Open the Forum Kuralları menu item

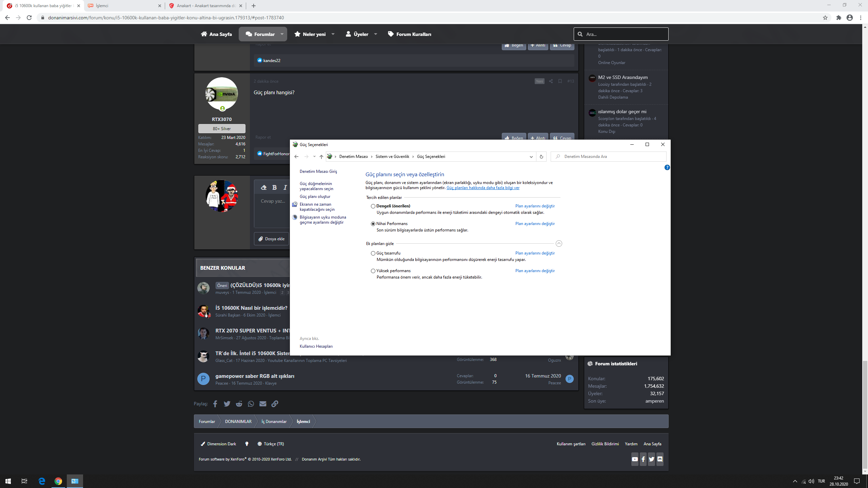[x=410, y=34]
